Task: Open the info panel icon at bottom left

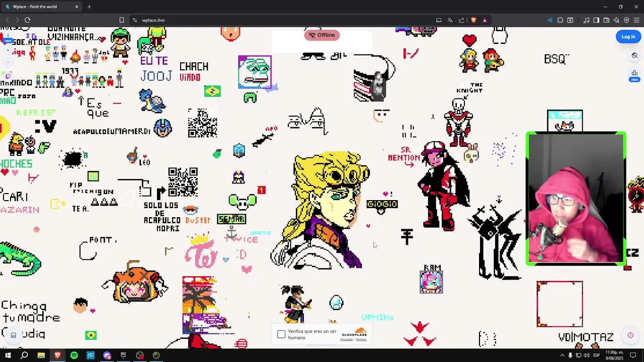Action: coord(14,335)
